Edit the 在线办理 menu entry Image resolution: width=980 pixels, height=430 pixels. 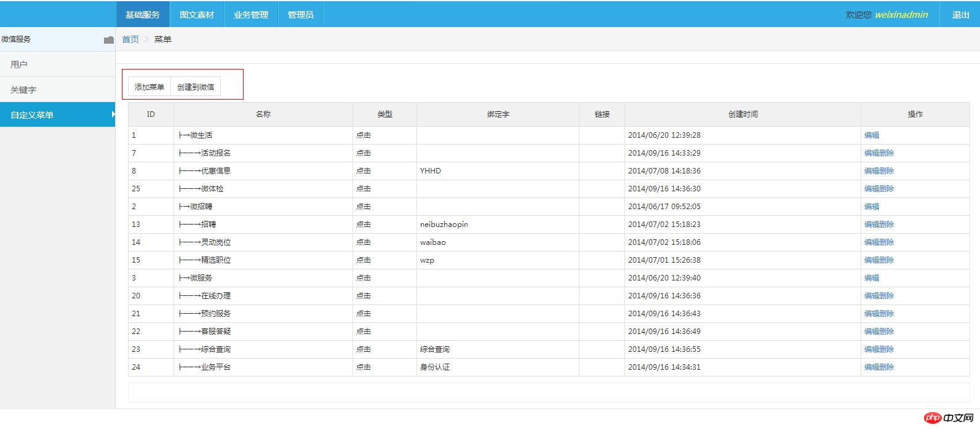[872, 296]
